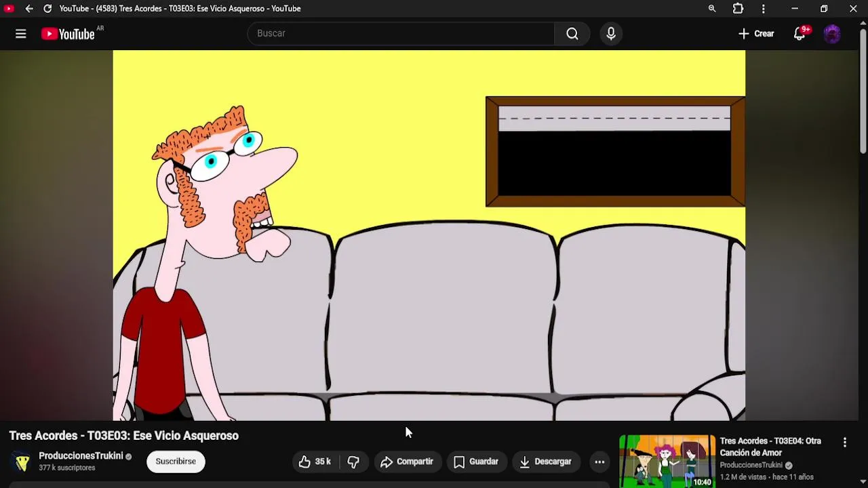Open the browser extensions puzzle icon
Image resolution: width=868 pixels, height=488 pixels.
(738, 9)
